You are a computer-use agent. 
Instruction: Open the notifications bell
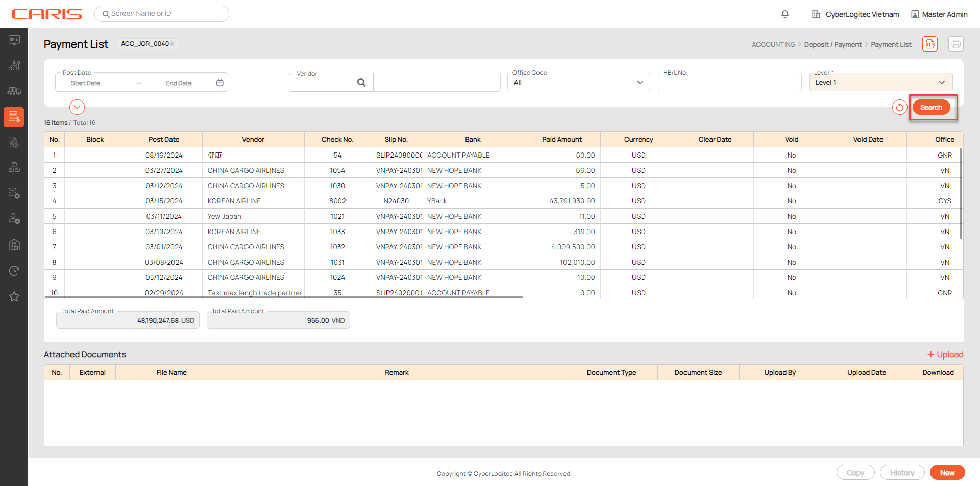785,14
